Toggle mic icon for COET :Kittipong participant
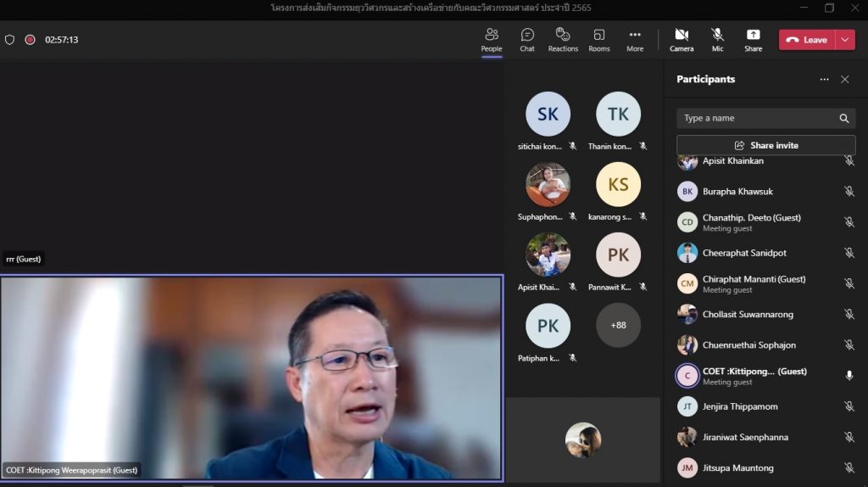The width and height of the screenshot is (868, 487). tap(849, 376)
